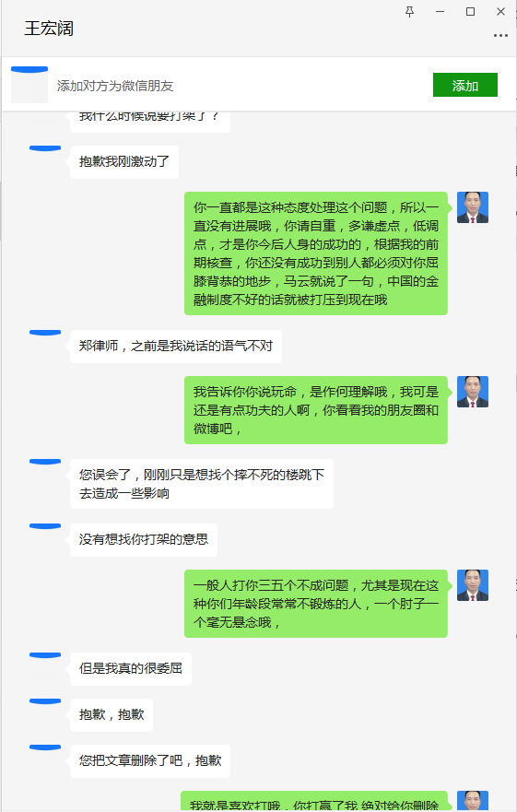Open sender's avatar beside 你一直都是这种态度 message
Viewport: 517px width, 812px height.
(473, 207)
